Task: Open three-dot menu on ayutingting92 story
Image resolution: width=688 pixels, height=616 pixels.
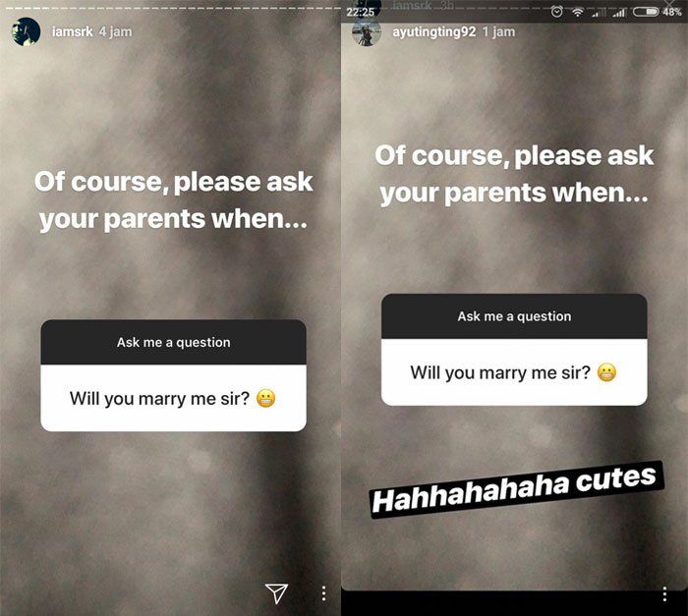Action: pos(664,593)
